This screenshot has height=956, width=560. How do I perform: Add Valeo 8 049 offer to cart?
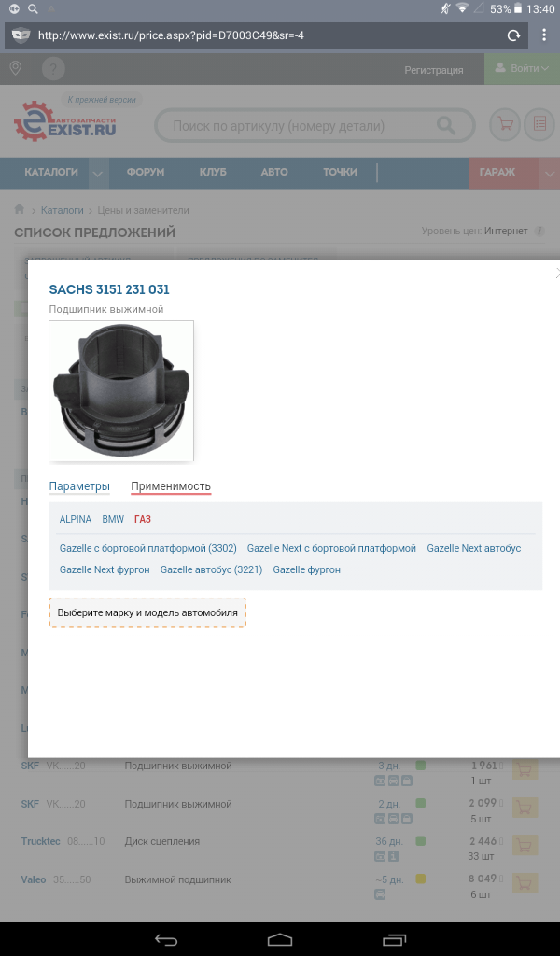pyautogui.click(x=525, y=883)
